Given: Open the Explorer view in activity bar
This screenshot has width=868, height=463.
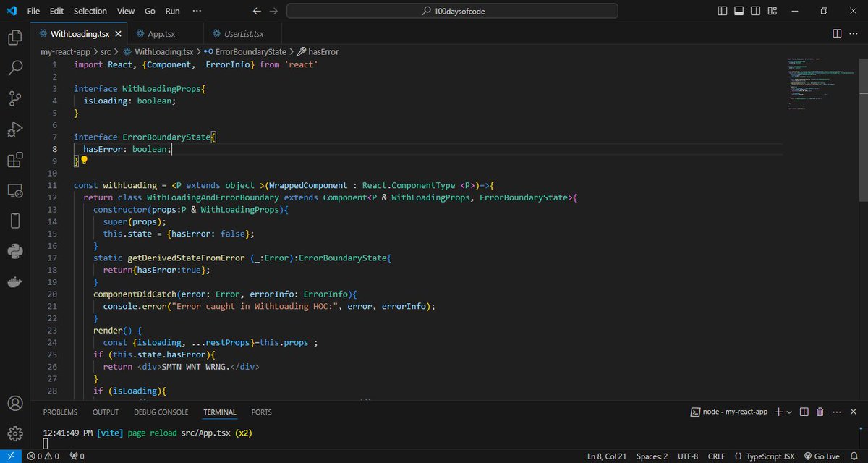Looking at the screenshot, I should point(14,38).
